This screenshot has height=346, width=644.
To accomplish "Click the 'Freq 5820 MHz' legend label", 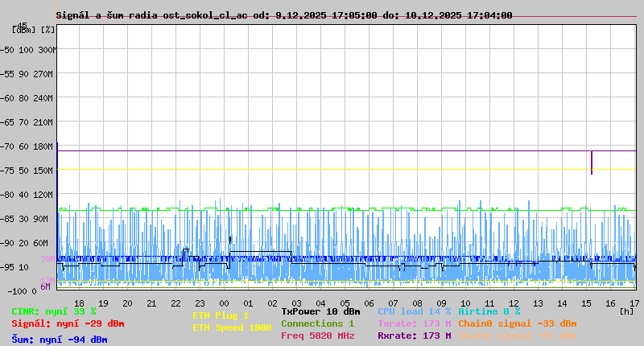I will (317, 336).
